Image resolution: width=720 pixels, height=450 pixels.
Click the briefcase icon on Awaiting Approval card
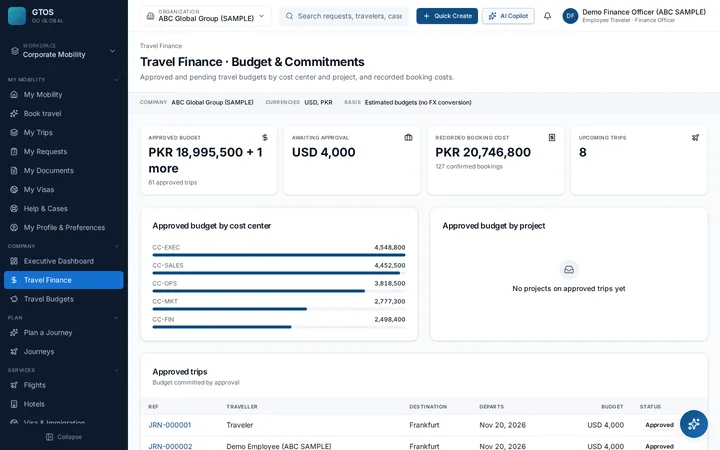pyautogui.click(x=408, y=138)
